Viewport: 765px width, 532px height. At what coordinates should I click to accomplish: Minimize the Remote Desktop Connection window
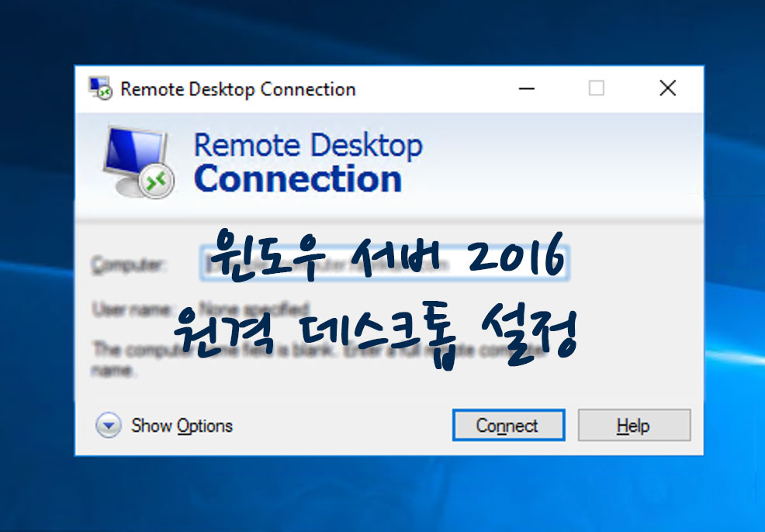[x=527, y=88]
